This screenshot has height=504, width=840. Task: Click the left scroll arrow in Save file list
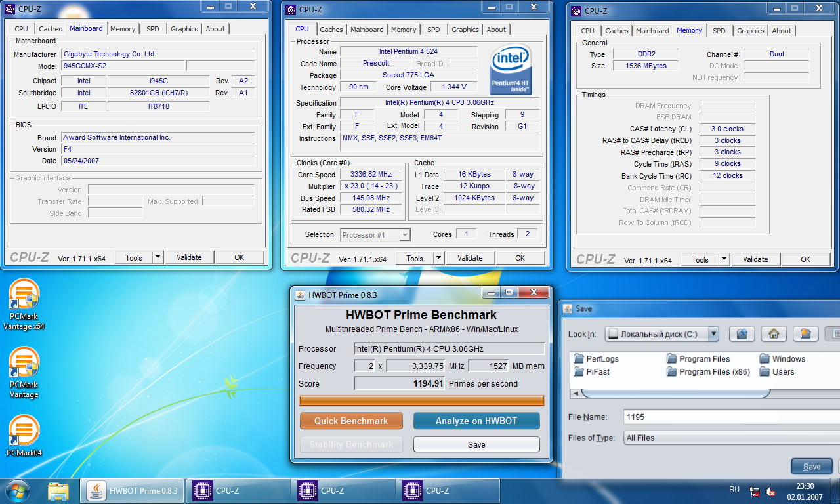[x=576, y=393]
